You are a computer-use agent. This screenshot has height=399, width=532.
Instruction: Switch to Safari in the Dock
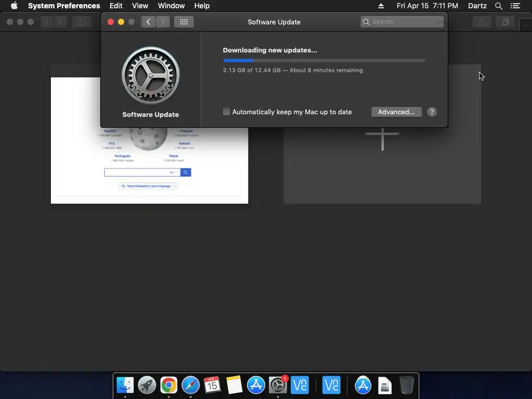[190, 385]
